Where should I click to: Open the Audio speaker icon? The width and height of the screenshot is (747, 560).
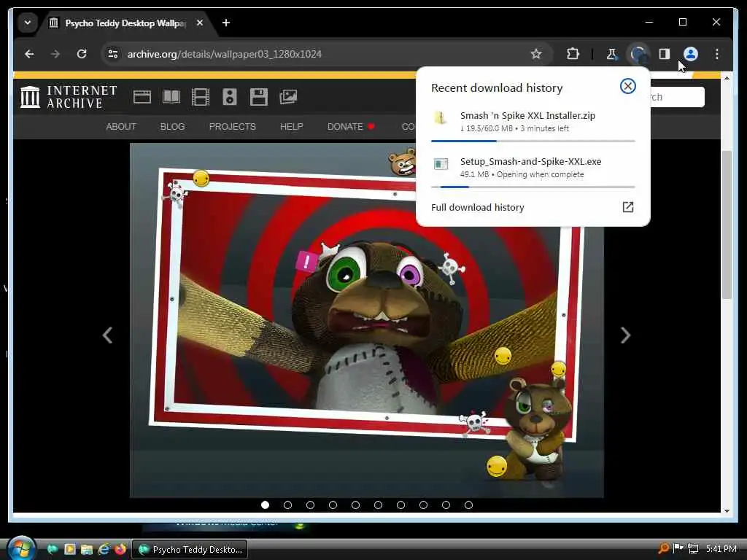[230, 97]
